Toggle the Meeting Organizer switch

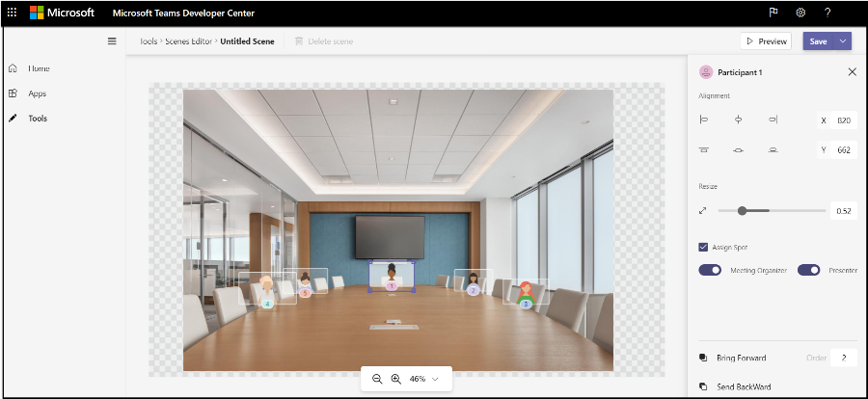pos(710,271)
